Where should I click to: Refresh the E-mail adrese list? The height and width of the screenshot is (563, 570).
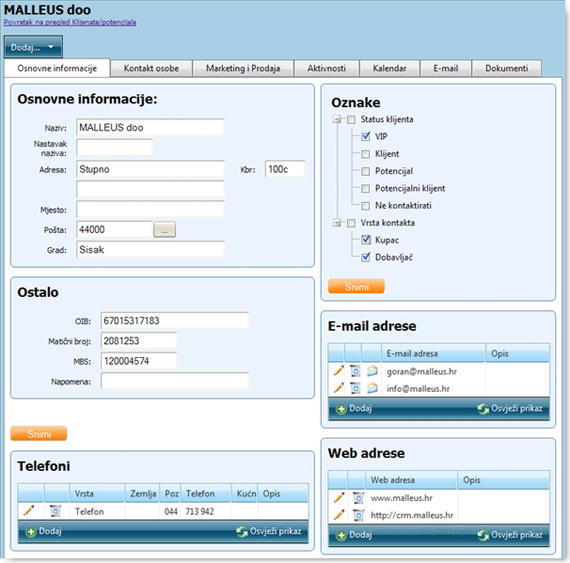pyautogui.click(x=510, y=409)
